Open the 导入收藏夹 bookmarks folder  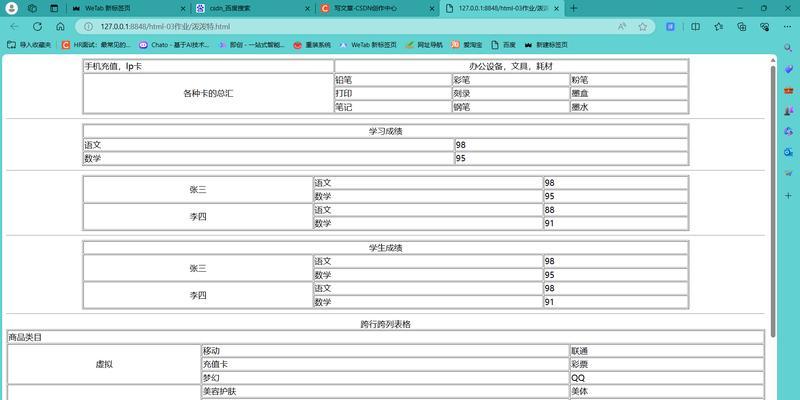tap(29, 45)
